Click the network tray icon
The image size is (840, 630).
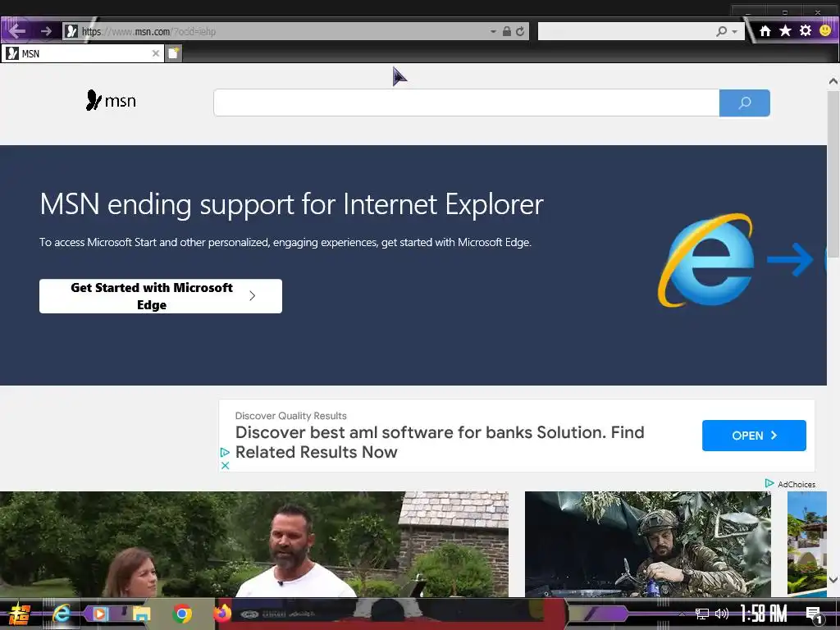702,614
